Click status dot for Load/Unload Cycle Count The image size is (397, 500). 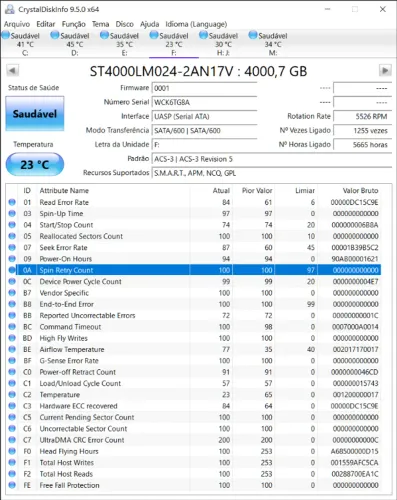(12, 383)
